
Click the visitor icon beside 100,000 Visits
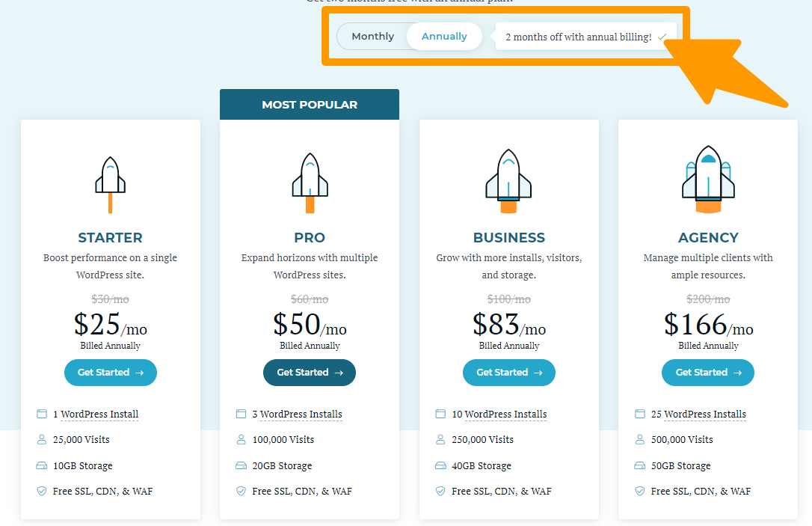point(241,439)
